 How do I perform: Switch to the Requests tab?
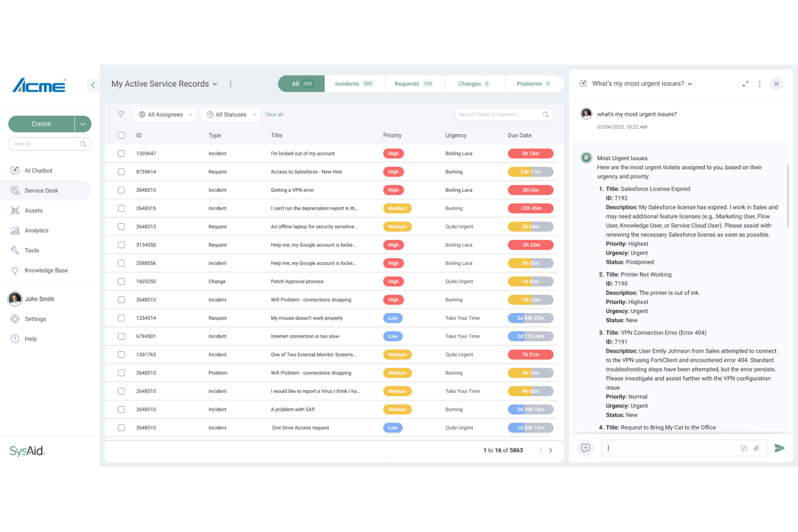(x=414, y=84)
